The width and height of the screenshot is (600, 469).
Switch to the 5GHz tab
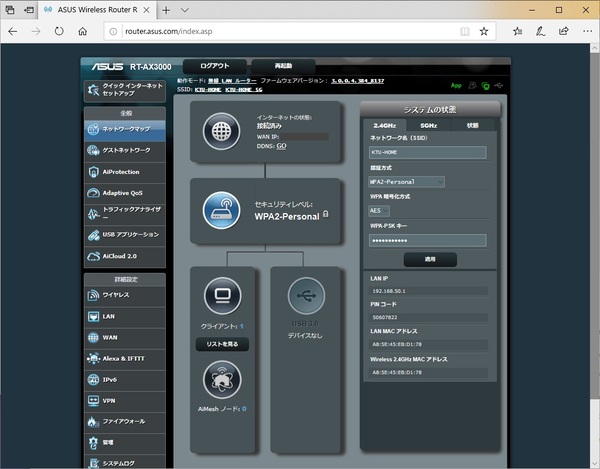click(428, 125)
